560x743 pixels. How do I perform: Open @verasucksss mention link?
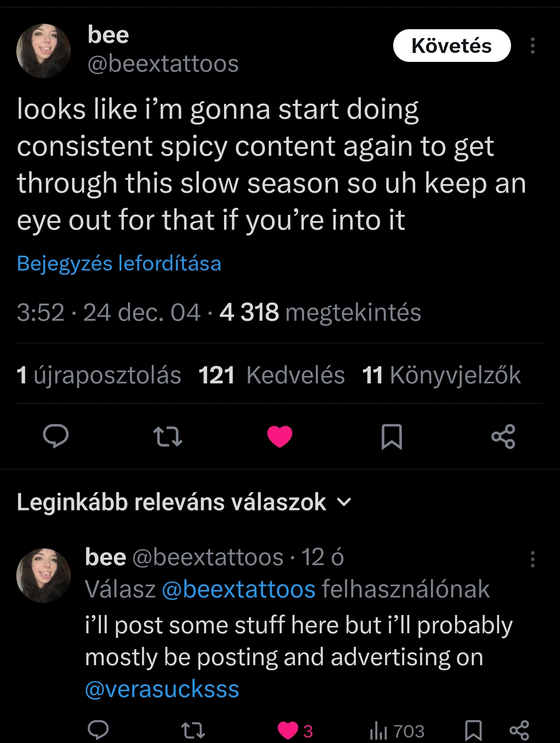tap(162, 689)
